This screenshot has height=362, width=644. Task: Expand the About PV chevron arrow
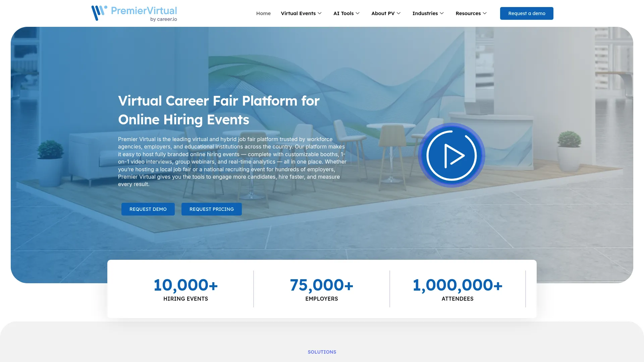pyautogui.click(x=398, y=13)
